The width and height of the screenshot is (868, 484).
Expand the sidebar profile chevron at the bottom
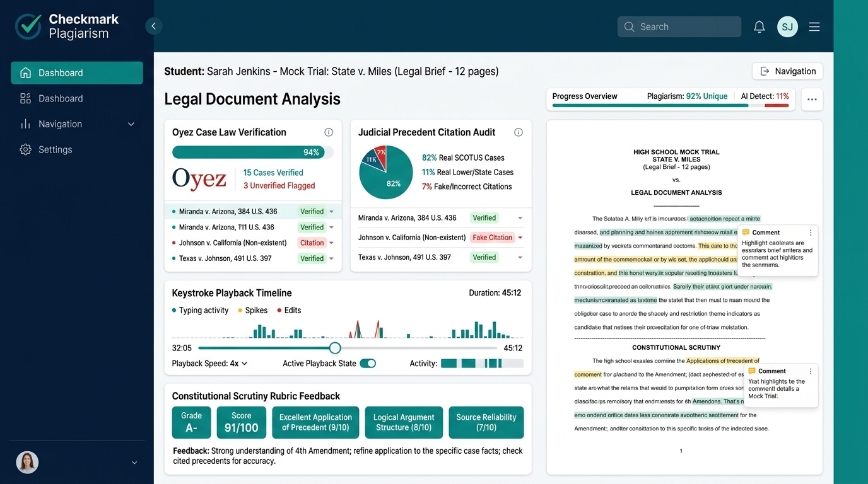[134, 463]
